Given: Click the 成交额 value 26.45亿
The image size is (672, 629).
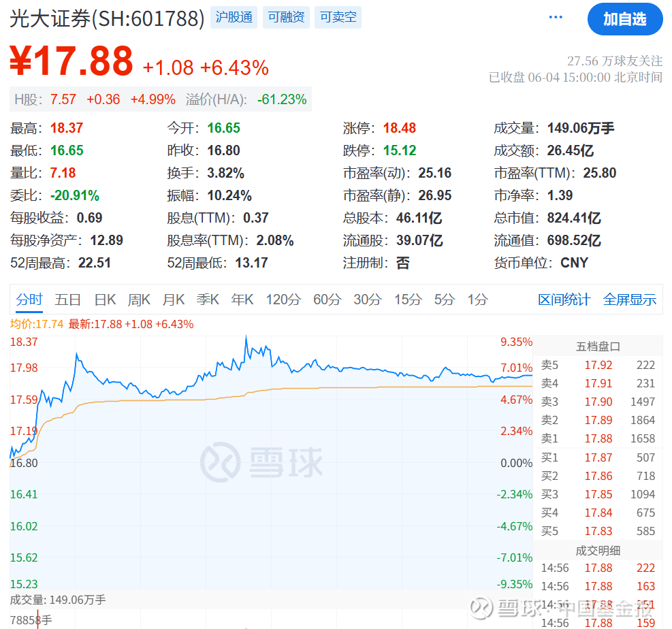Looking at the screenshot, I should click(x=571, y=150).
